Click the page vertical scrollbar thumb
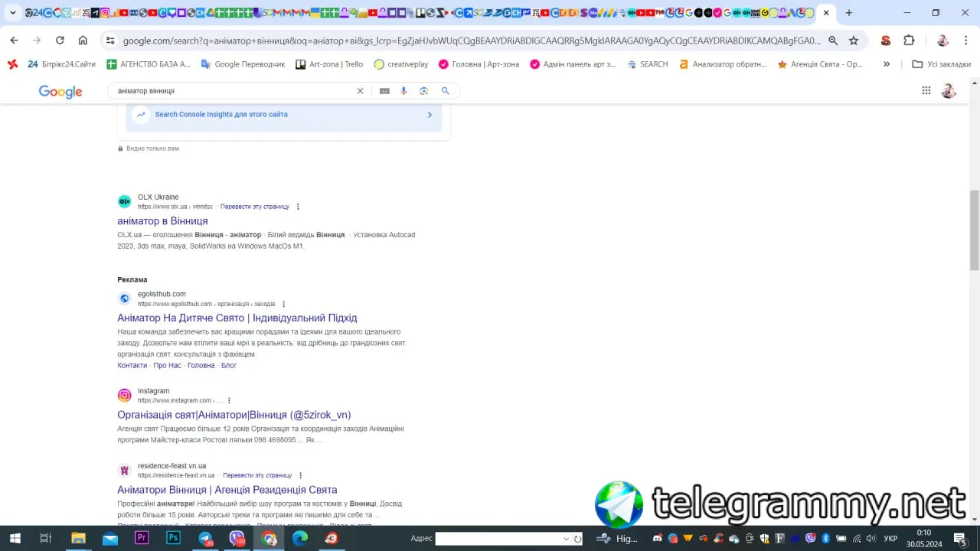Screen dimensions: 980x551 click(974, 230)
